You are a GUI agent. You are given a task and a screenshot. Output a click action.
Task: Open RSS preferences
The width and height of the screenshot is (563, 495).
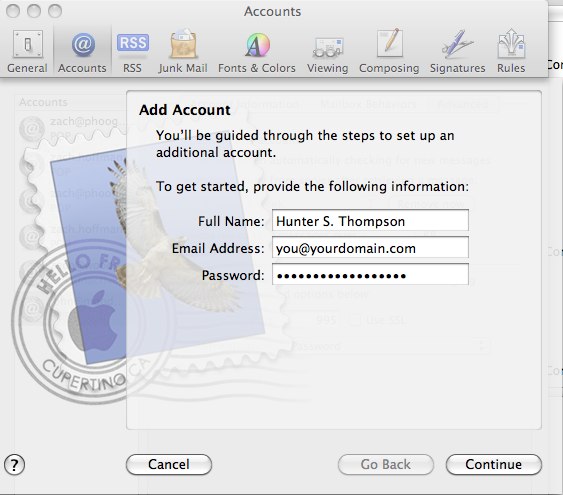tap(132, 51)
